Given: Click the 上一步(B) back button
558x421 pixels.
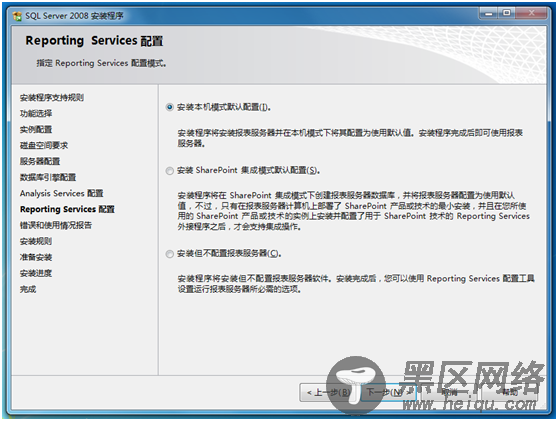Looking at the screenshot, I should [328, 393].
